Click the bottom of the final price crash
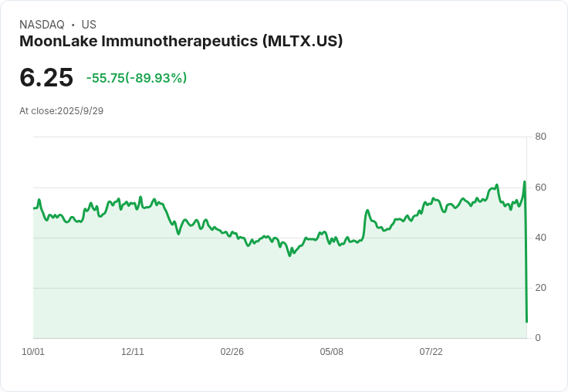 coord(526,322)
